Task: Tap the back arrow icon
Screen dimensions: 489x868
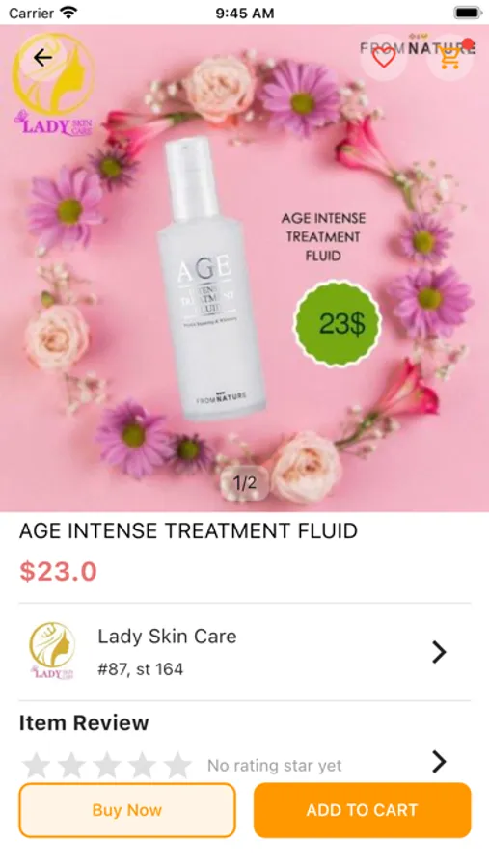Action: point(42,58)
